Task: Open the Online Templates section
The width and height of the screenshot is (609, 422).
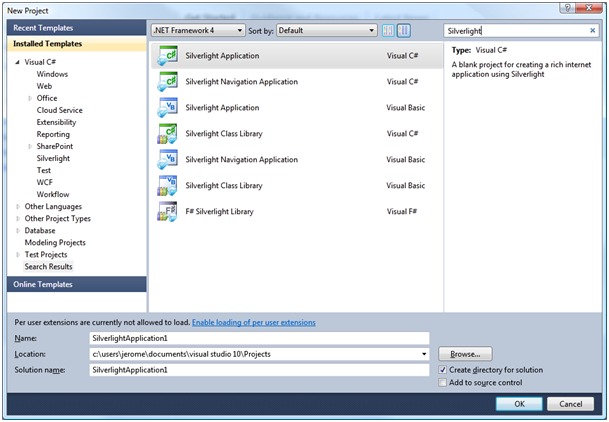Action: pyautogui.click(x=42, y=285)
